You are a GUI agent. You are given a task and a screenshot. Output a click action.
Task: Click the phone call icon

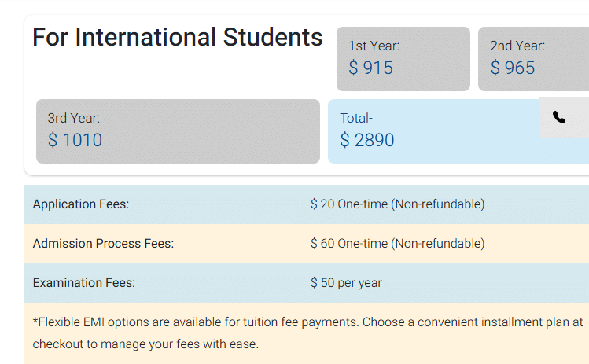559,118
